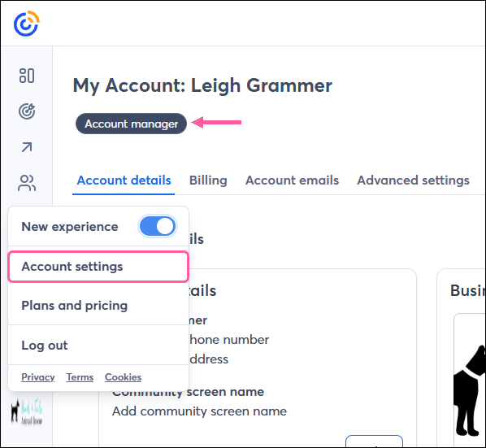486x448 pixels.
Task: Open the Terms link
Action: (80, 377)
